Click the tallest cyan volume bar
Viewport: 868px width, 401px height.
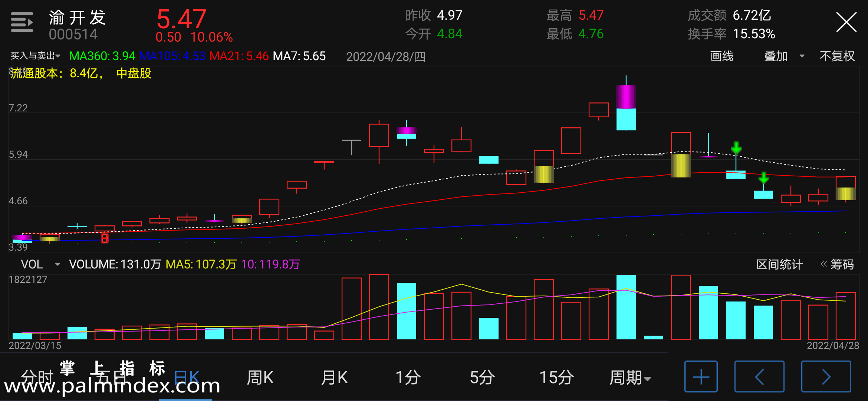point(626,307)
